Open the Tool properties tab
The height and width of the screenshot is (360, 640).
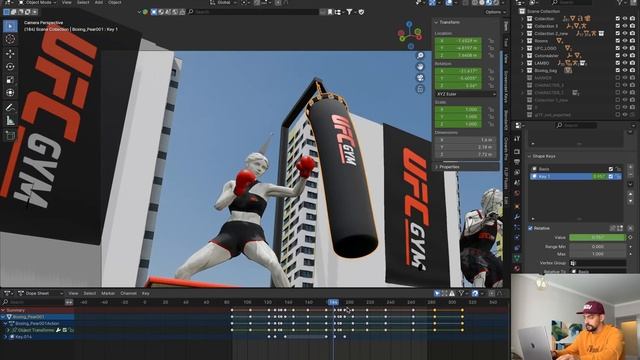(517, 139)
